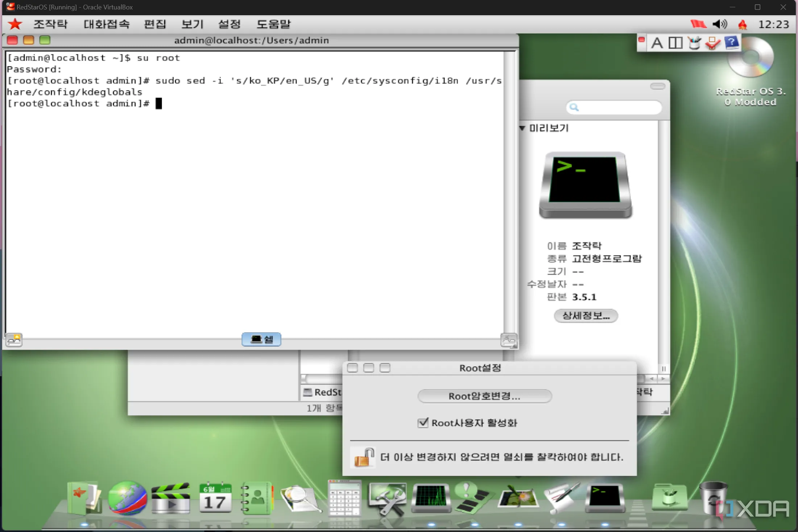Screen dimensions: 798x532
Task: Click the system monitor dock icon
Action: pos(431,497)
